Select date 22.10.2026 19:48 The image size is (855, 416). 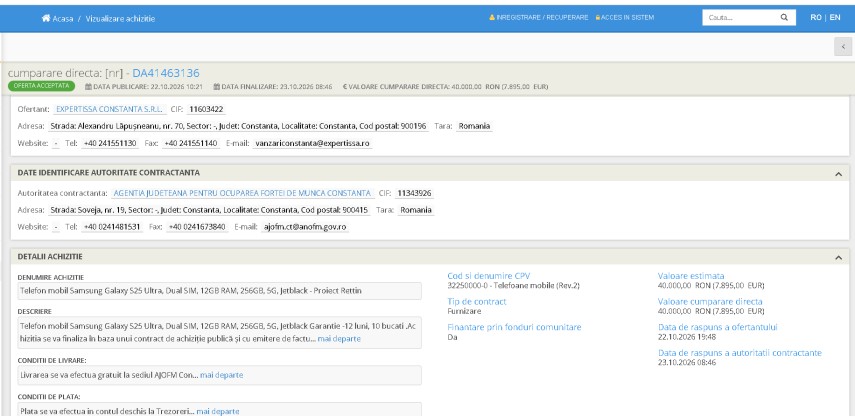(x=687, y=337)
